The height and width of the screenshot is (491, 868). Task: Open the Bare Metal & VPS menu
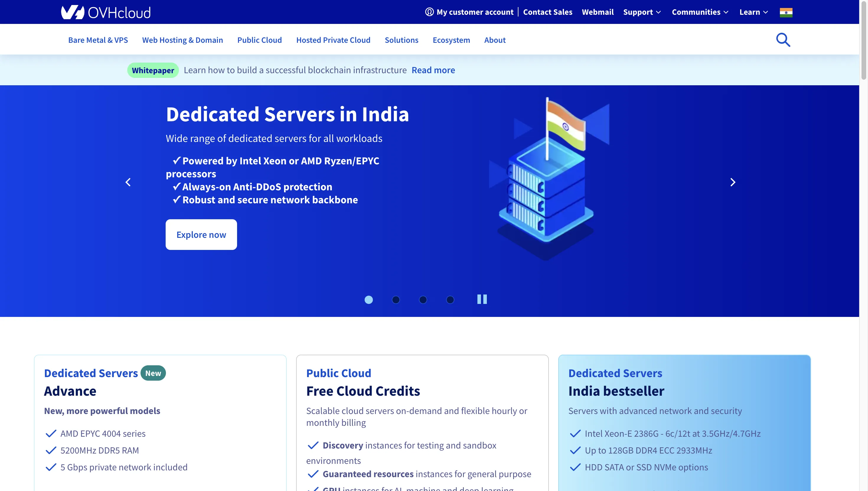98,40
